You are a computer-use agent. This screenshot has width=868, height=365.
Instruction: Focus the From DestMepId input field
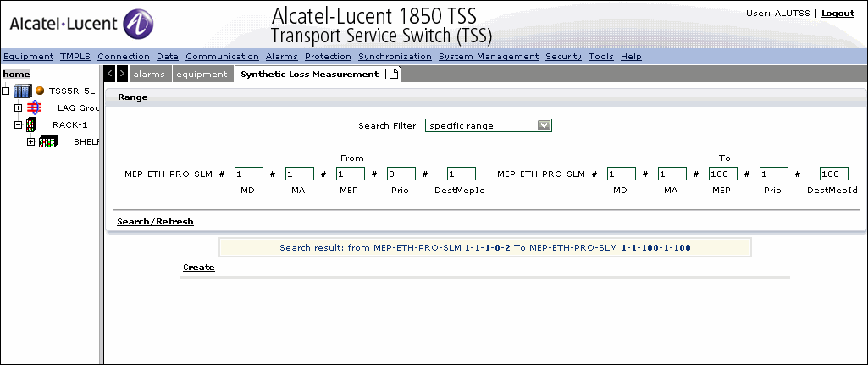click(462, 174)
